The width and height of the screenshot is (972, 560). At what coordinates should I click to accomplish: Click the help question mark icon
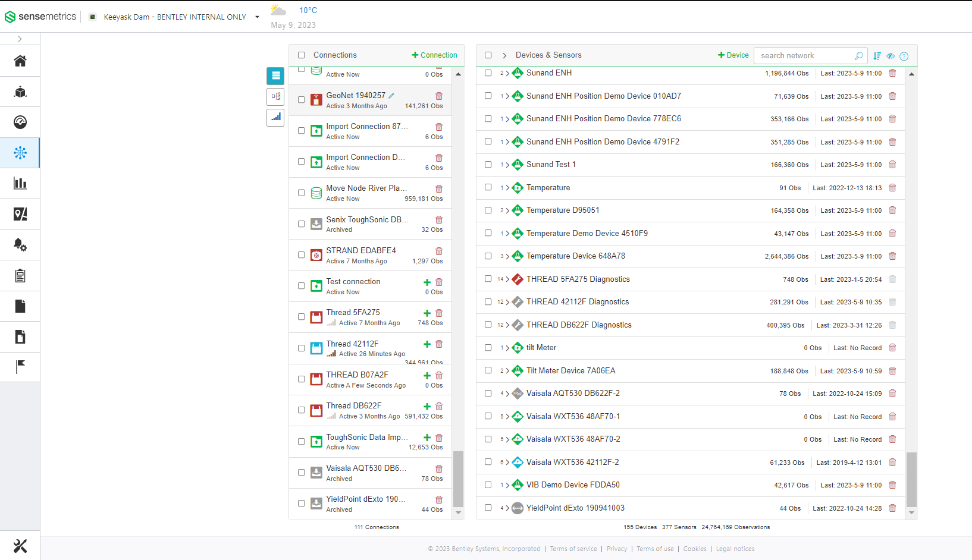point(904,56)
